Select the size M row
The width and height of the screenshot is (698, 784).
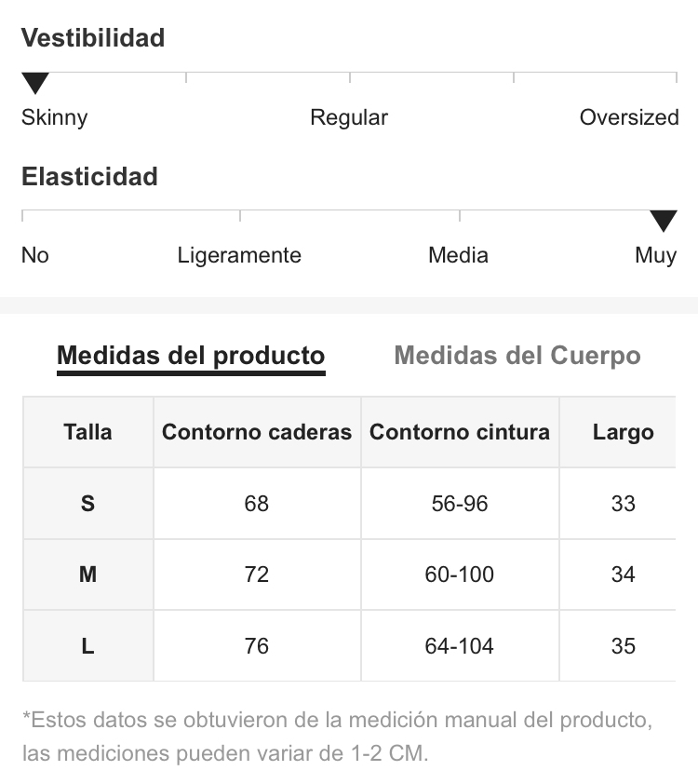click(349, 574)
